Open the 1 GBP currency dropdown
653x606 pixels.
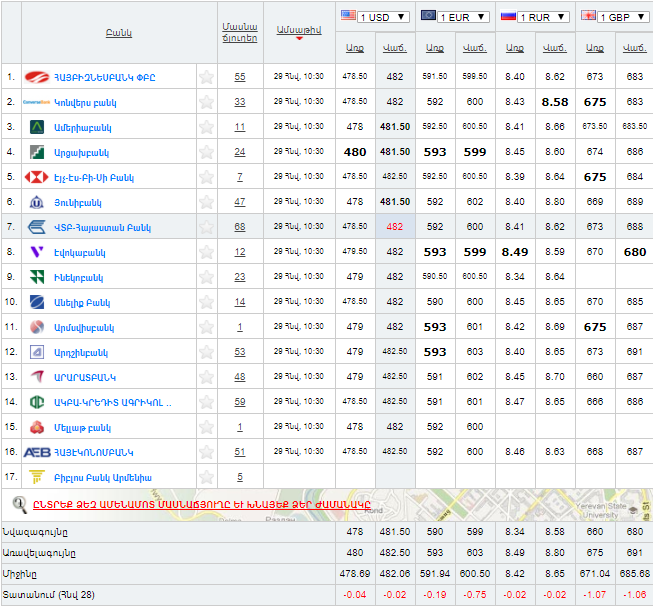click(x=623, y=17)
